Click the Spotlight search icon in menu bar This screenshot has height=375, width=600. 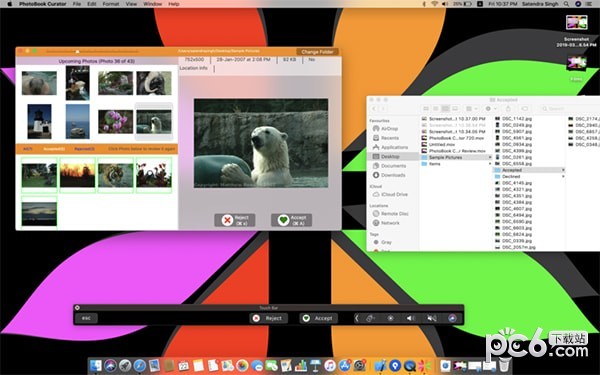pos(566,4)
